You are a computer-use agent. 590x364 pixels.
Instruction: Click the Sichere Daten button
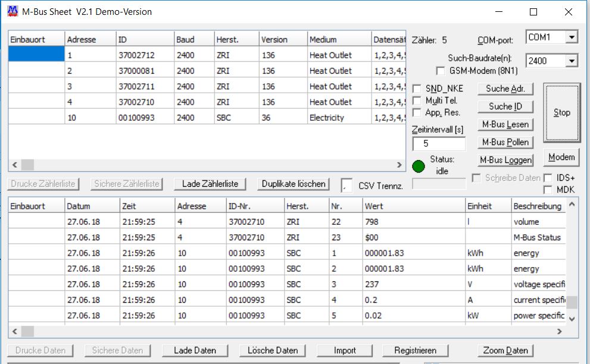[x=117, y=350]
